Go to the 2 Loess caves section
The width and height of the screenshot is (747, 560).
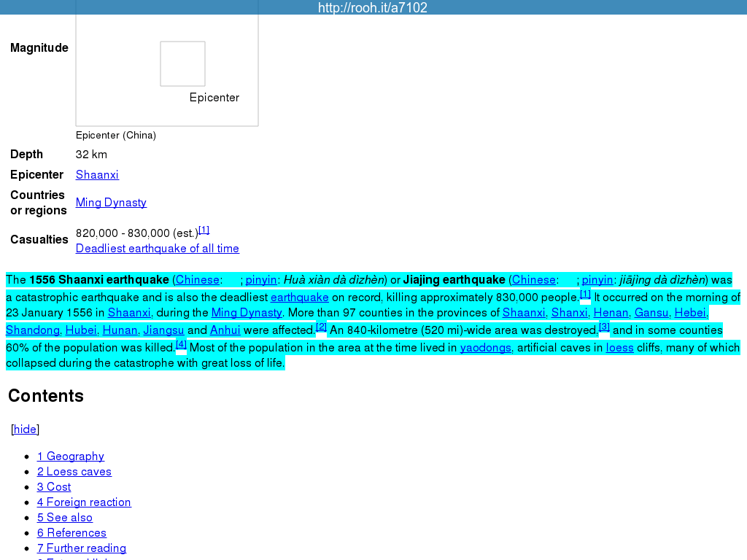tap(74, 472)
